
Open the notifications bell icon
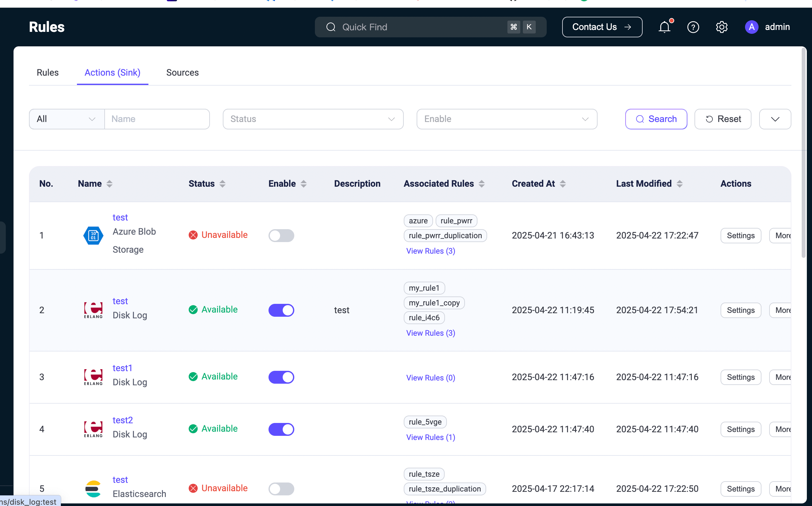[x=665, y=27]
